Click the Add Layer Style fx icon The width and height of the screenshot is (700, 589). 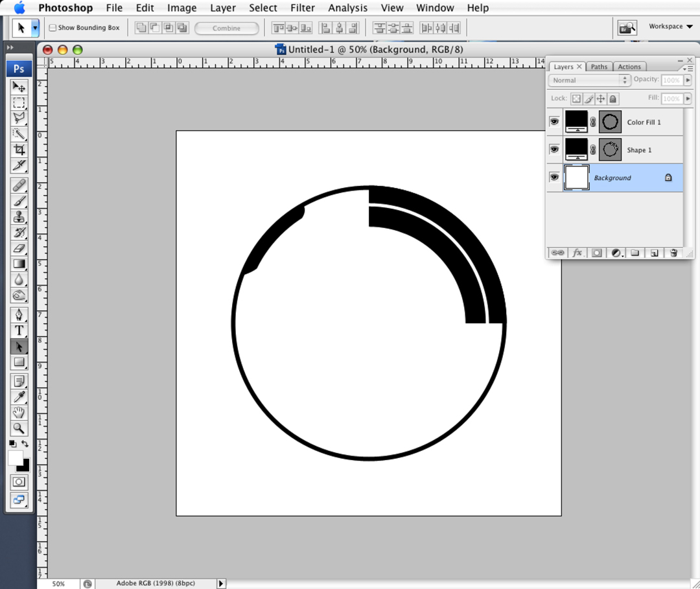click(577, 253)
